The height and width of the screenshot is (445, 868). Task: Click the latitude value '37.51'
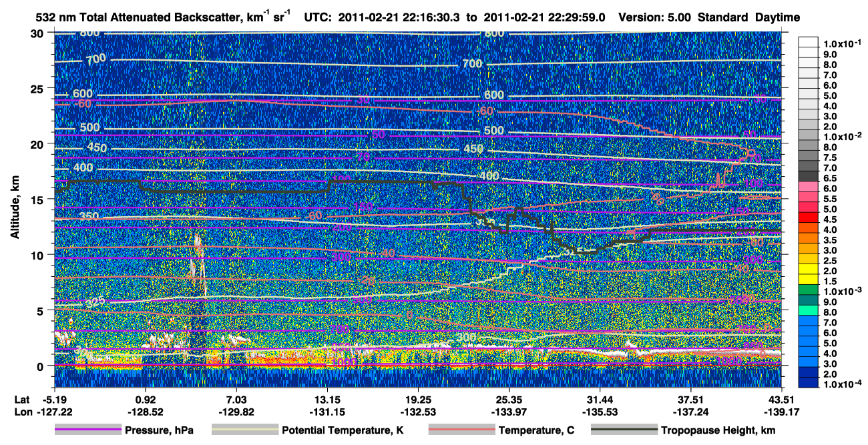pyautogui.click(x=690, y=400)
